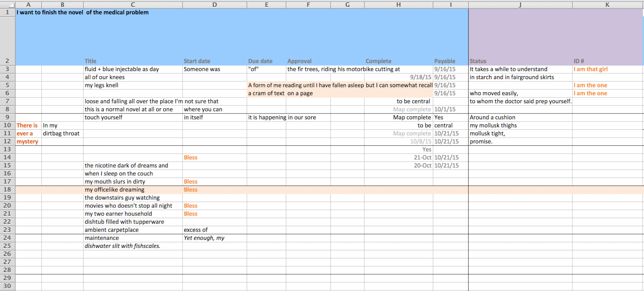Select cell 'my legs knell'
644x291 pixels.
click(133, 85)
